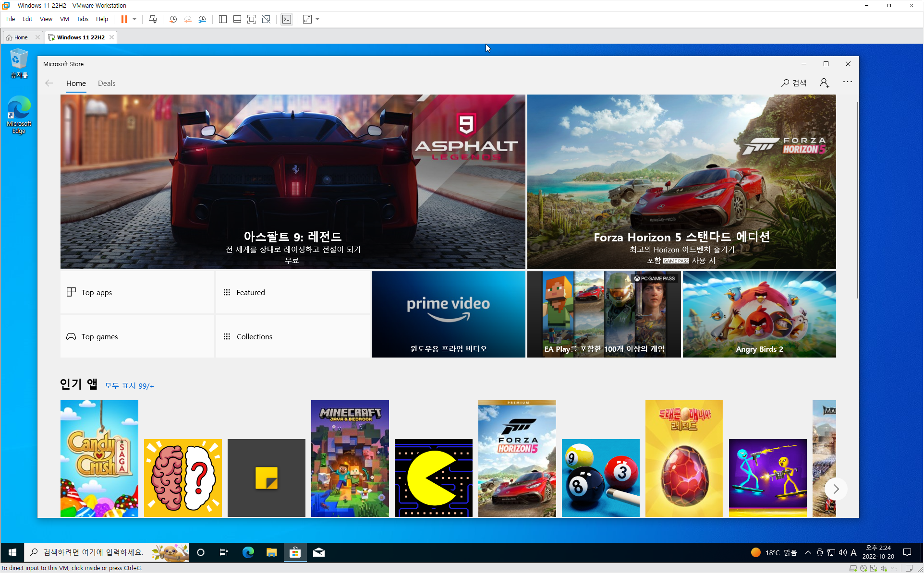Image resolution: width=924 pixels, height=573 pixels.
Task: Click the Store search magnifier icon
Action: pyautogui.click(x=785, y=83)
